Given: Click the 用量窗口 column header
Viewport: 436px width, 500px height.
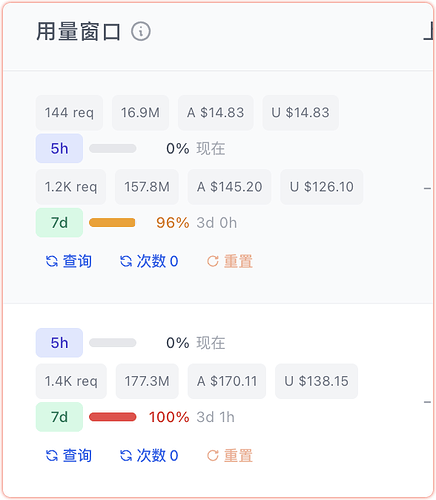Looking at the screenshot, I should click(x=78, y=32).
